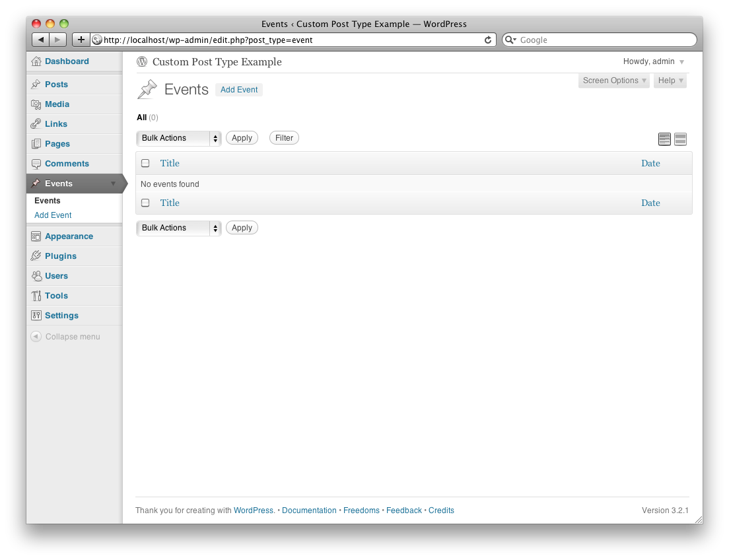Open the Feedback footer link

tap(404, 510)
